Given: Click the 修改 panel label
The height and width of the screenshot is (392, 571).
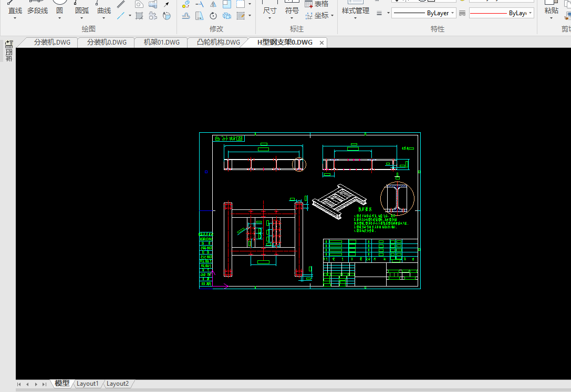Looking at the screenshot, I should point(216,29).
